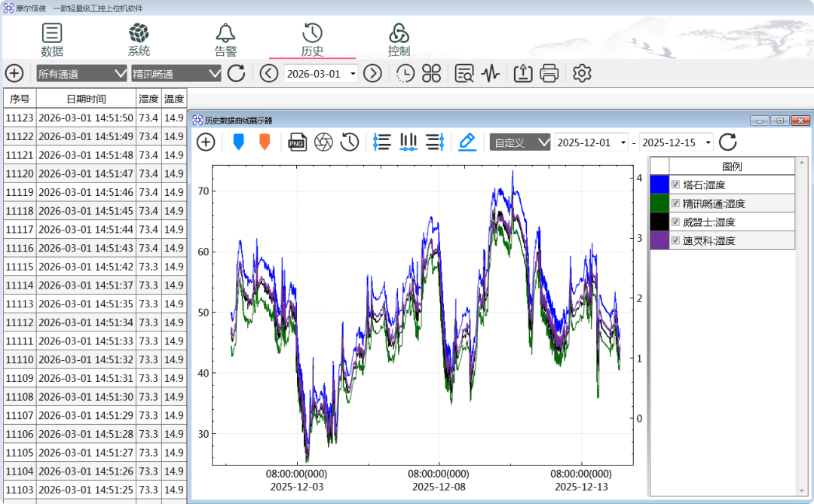Go to next day arrow button
814x504 pixels.
pyautogui.click(x=372, y=73)
